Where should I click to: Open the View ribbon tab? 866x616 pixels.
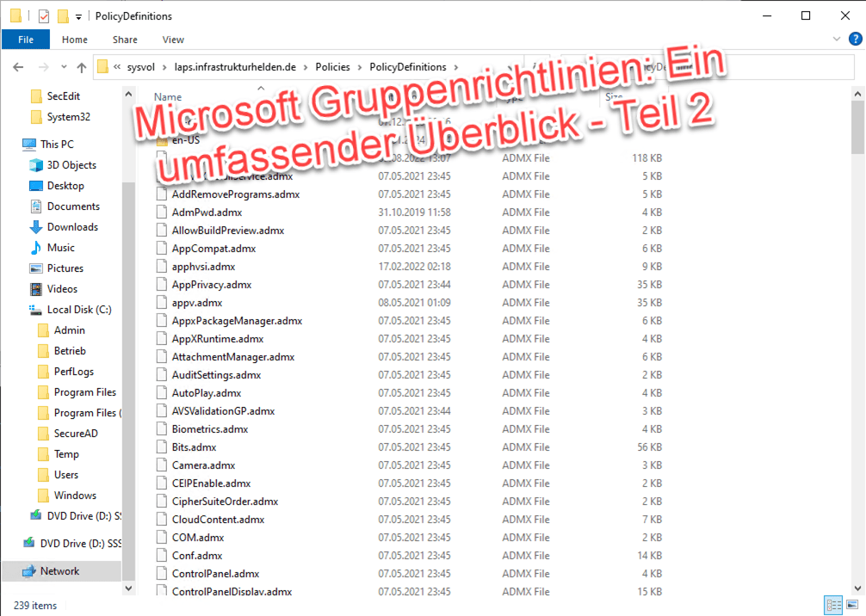point(173,40)
